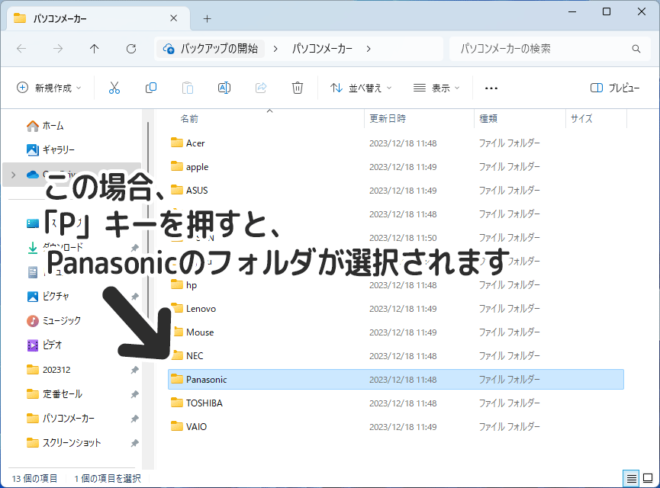Open Home in the navigation pane

click(45, 125)
